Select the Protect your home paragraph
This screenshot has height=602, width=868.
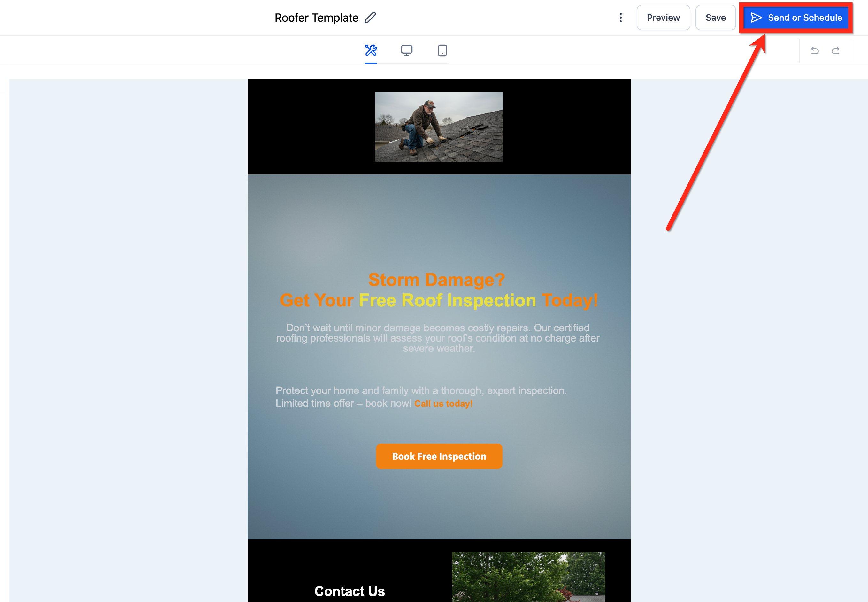click(x=421, y=397)
